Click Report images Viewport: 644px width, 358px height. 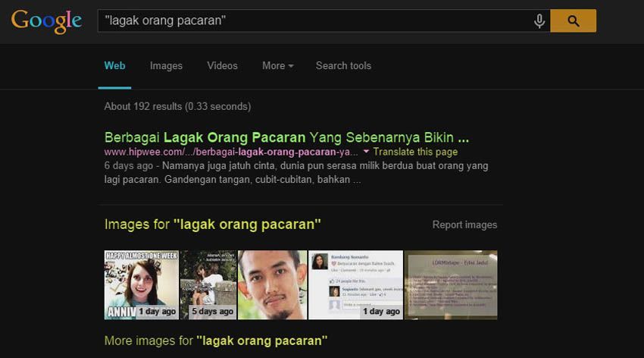click(464, 225)
